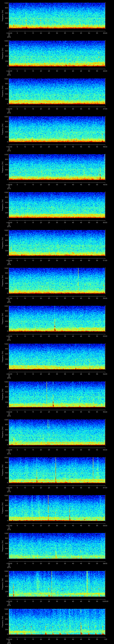Select the spectrogram panel starting at 4:58:00
The width and height of the screenshot is (114, 644).
(x=57, y=546)
